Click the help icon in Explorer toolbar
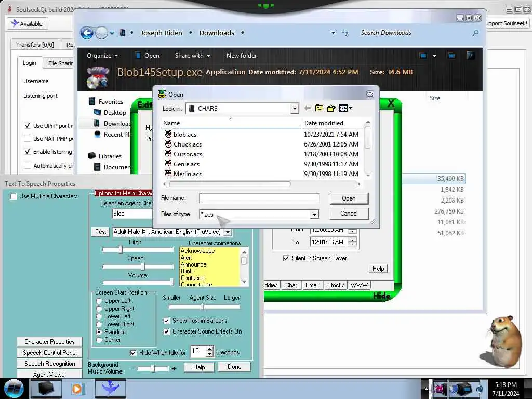This screenshot has height=399, width=532. coord(470,55)
